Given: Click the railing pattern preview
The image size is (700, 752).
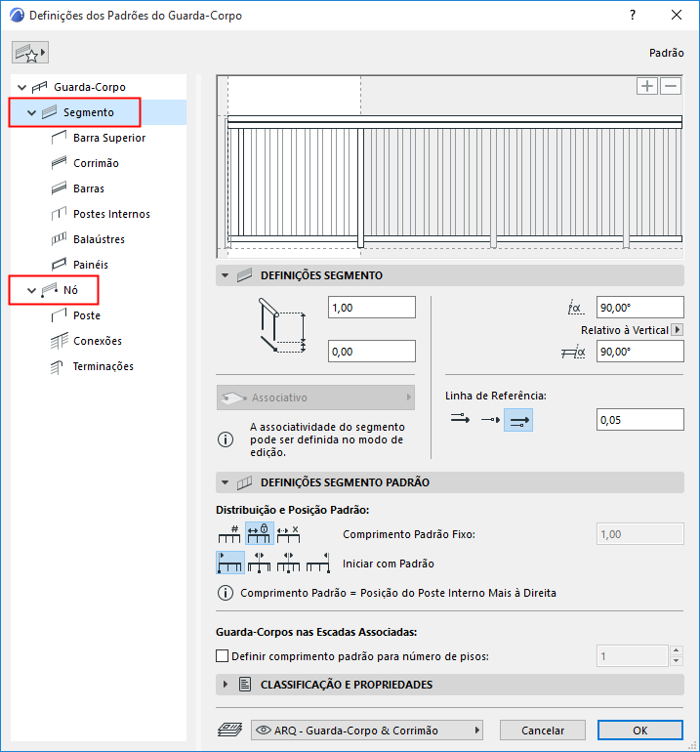Looking at the screenshot, I should [450, 167].
